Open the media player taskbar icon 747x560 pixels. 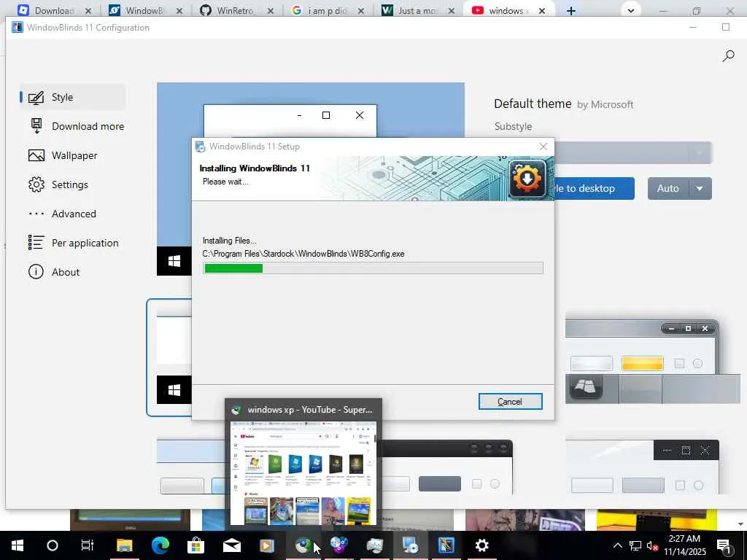(x=267, y=545)
